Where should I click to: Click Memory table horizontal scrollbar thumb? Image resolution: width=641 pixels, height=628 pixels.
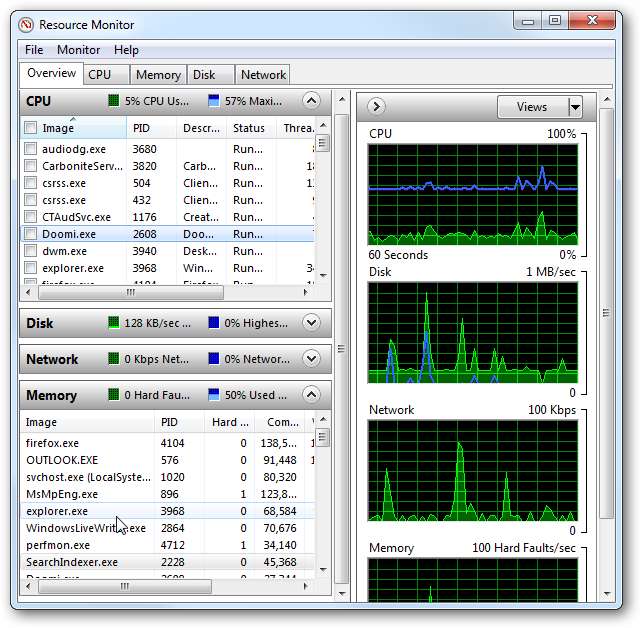point(125,586)
